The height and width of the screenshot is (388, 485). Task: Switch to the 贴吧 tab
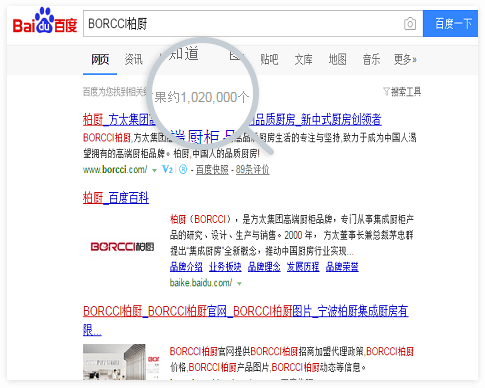269,59
